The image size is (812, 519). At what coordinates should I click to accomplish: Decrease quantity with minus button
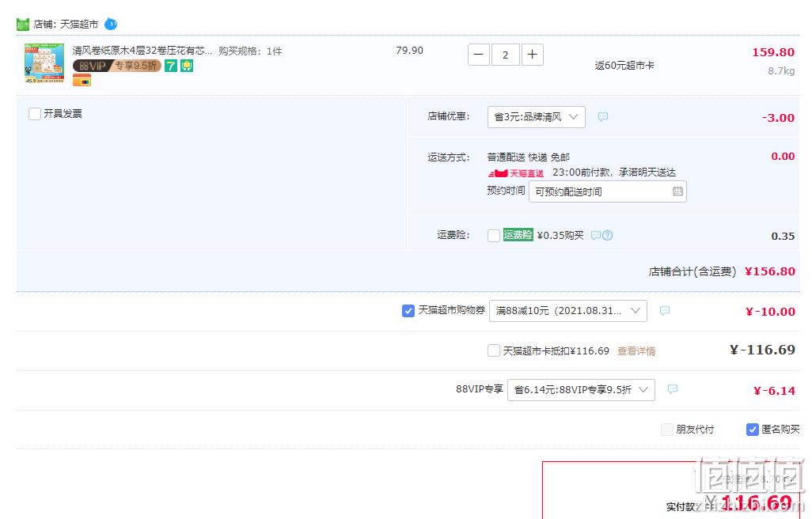click(479, 55)
